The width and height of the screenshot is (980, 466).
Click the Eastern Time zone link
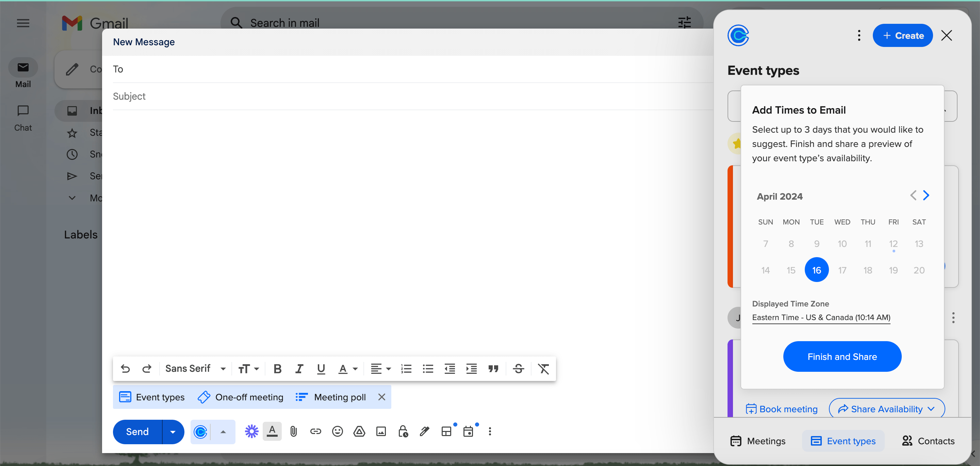pos(821,317)
